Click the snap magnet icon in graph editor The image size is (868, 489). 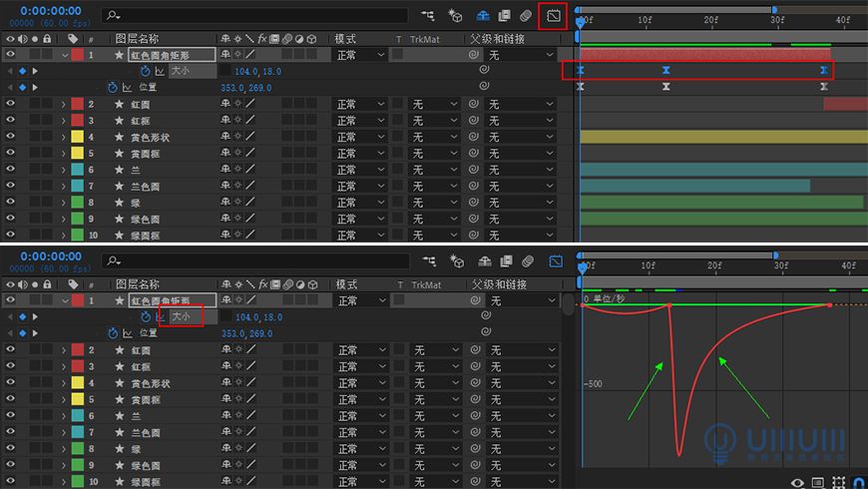[x=858, y=482]
